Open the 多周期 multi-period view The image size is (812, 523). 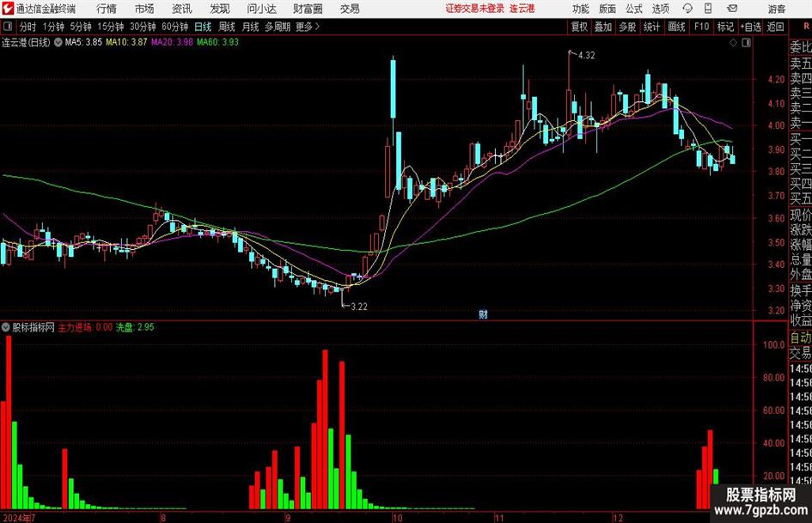point(278,27)
